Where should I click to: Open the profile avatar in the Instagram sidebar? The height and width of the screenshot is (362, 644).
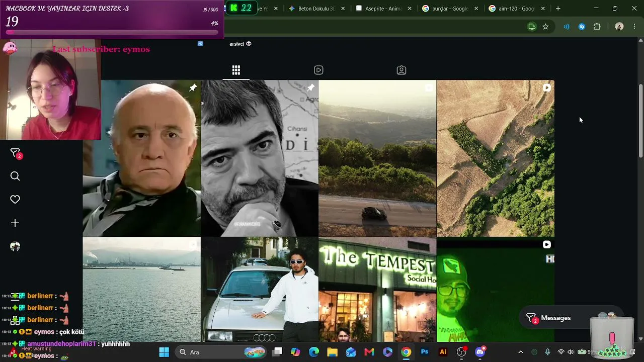pyautogui.click(x=15, y=246)
